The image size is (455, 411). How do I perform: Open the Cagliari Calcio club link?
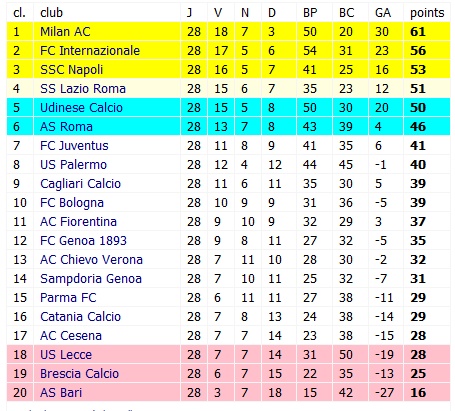pyautogui.click(x=80, y=184)
